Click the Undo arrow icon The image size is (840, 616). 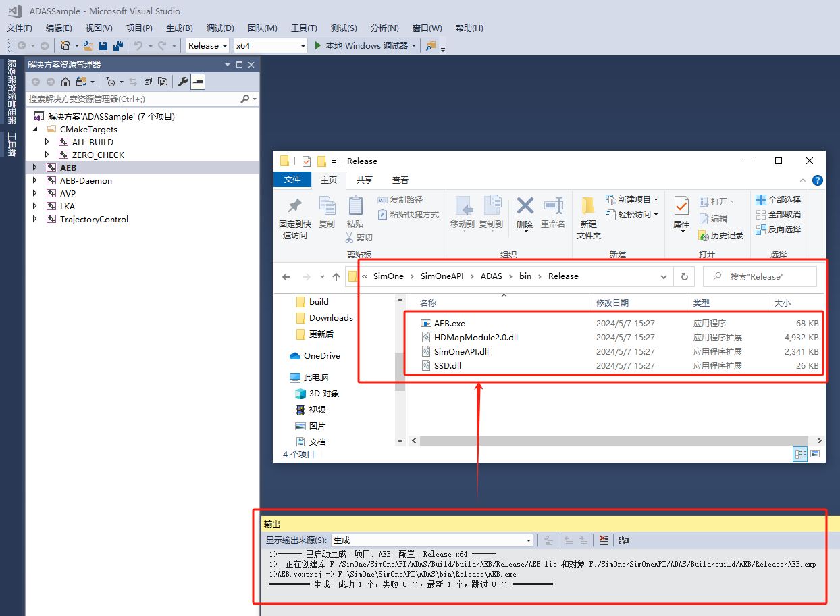point(138,45)
